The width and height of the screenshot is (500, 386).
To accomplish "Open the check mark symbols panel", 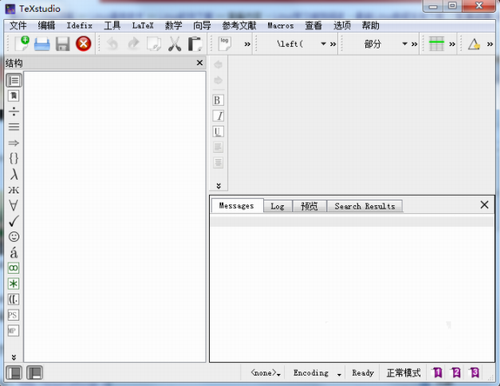I will 14,221.
